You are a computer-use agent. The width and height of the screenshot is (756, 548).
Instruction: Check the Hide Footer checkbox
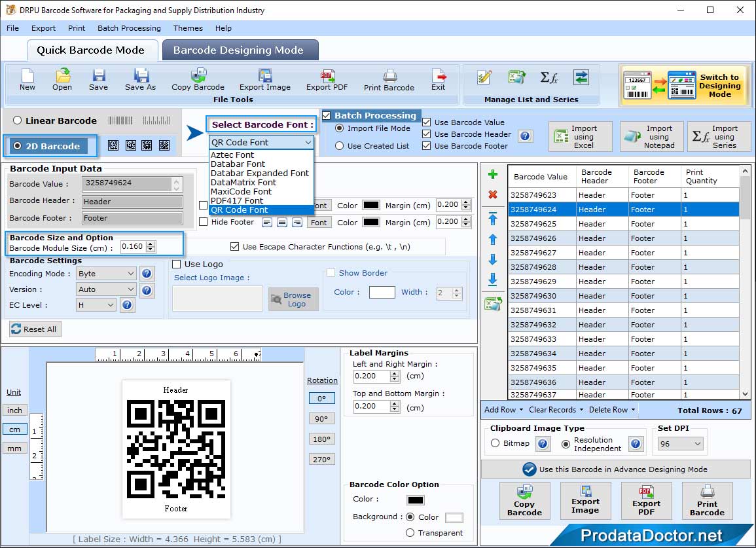coord(204,222)
